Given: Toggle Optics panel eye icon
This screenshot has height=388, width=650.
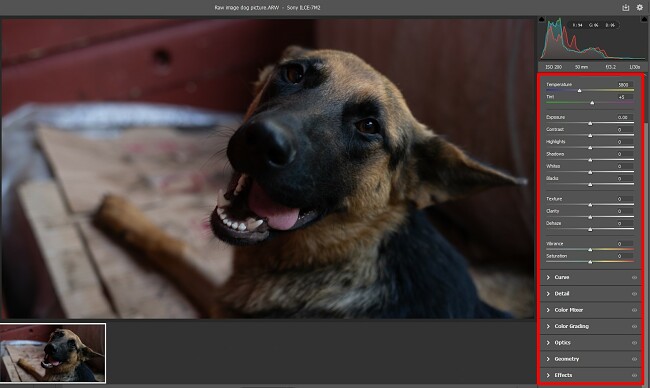Looking at the screenshot, I should tap(634, 343).
